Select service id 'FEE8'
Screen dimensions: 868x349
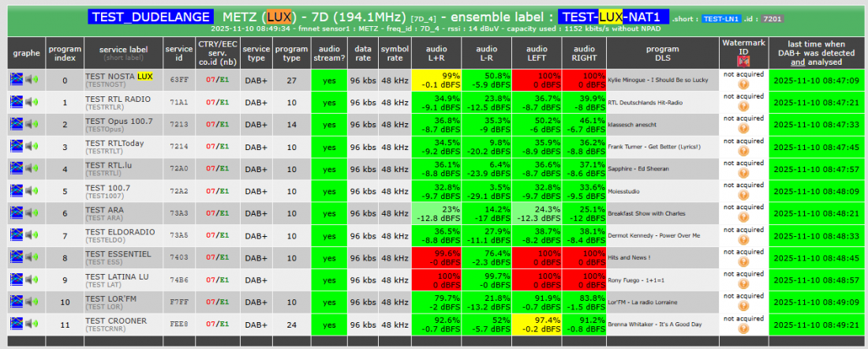179,324
